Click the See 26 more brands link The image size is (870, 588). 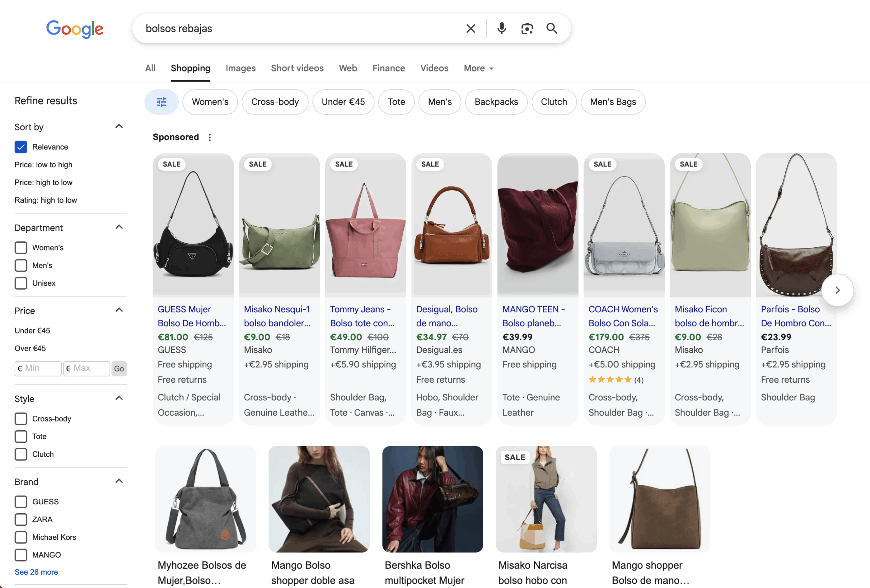(36, 572)
